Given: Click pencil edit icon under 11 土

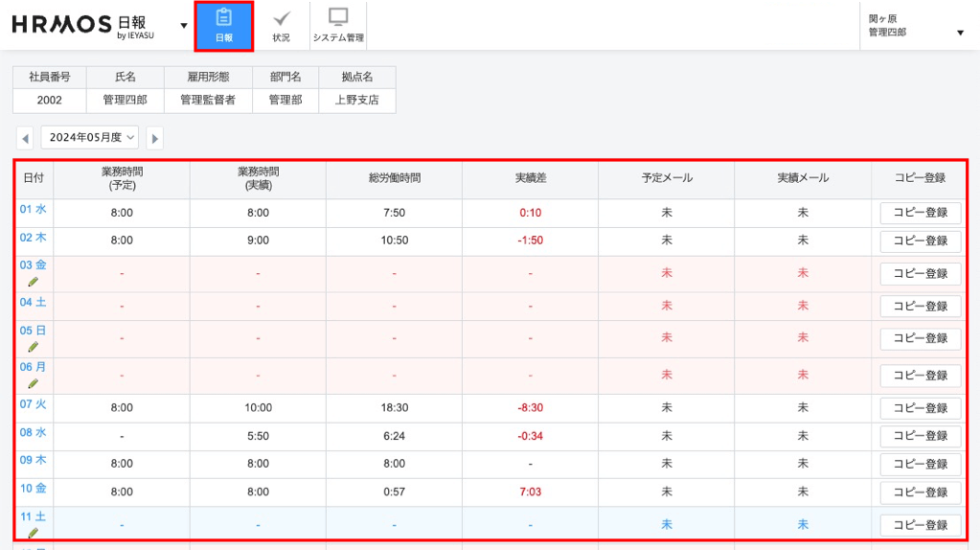Looking at the screenshot, I should (34, 533).
